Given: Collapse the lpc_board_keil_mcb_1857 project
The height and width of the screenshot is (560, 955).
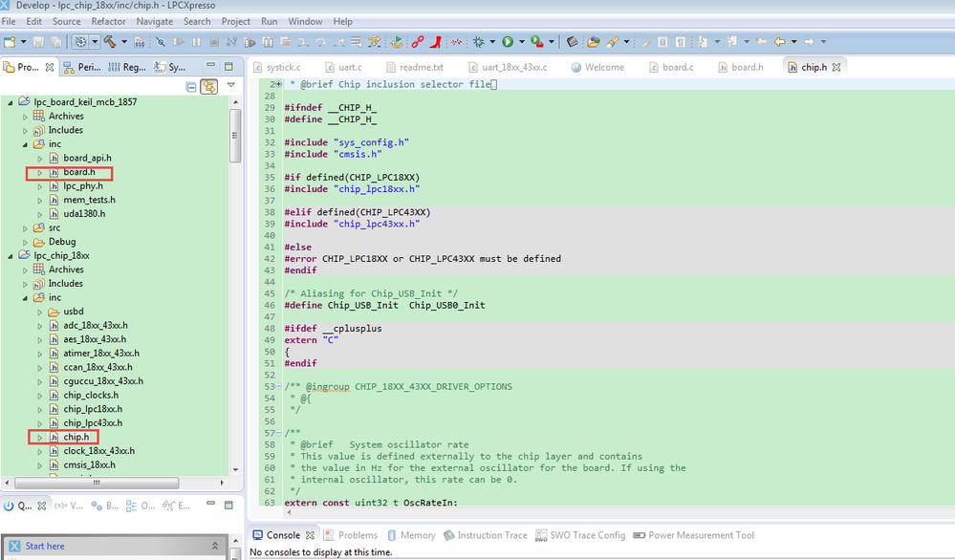Looking at the screenshot, I should click(10, 102).
